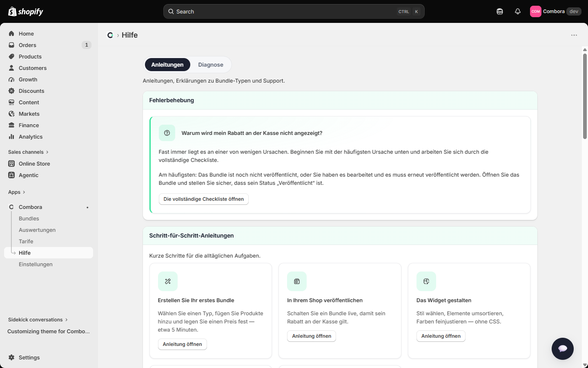
Task: Click the magic wand icon for first bundle
Action: 168,281
